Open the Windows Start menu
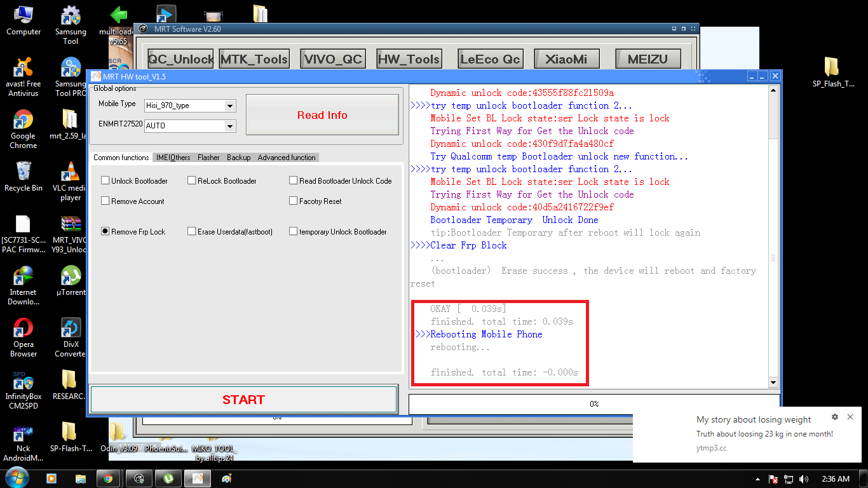Viewport: 868px width, 488px height. click(x=17, y=478)
